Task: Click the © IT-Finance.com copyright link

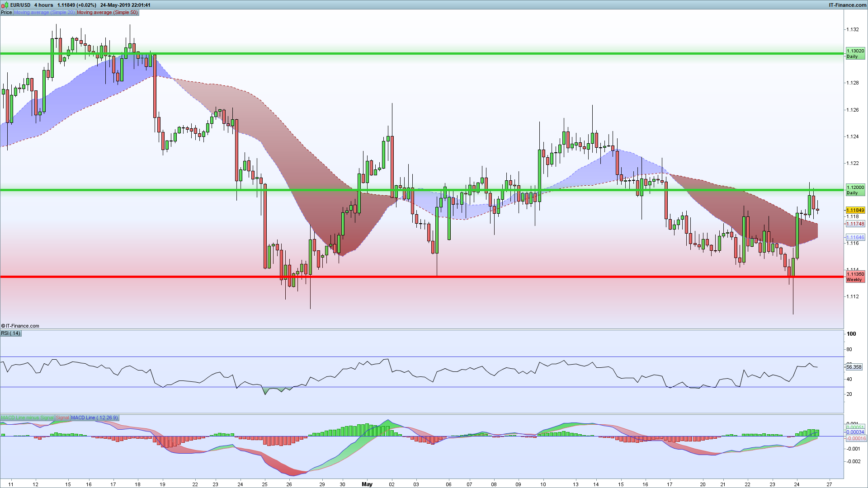Action: pyautogui.click(x=20, y=326)
